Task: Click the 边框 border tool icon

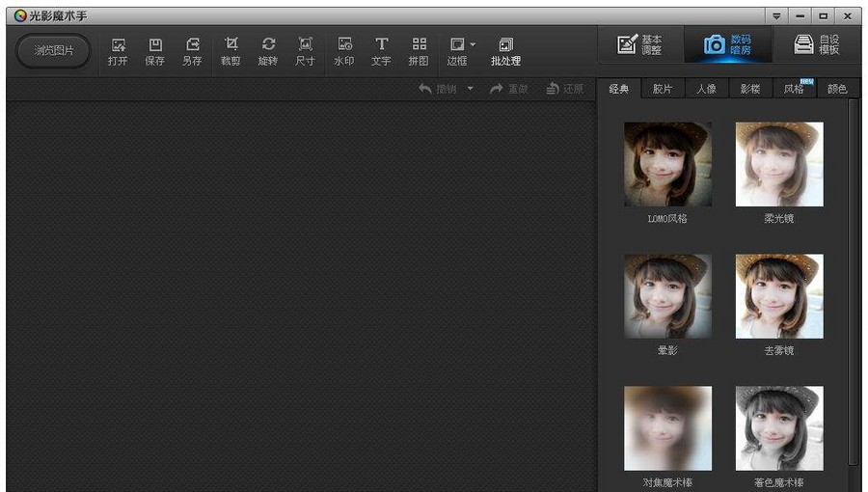Action: pos(457,52)
